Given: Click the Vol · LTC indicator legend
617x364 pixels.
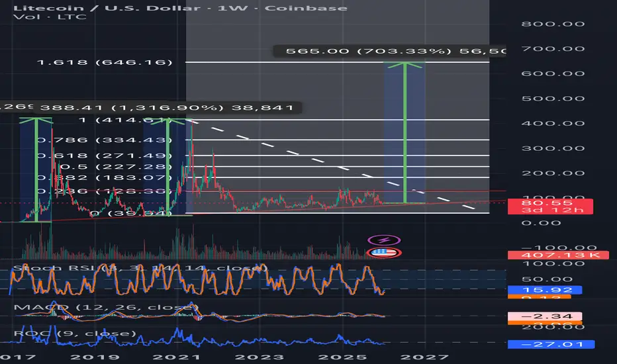Looking at the screenshot, I should 50,17.
